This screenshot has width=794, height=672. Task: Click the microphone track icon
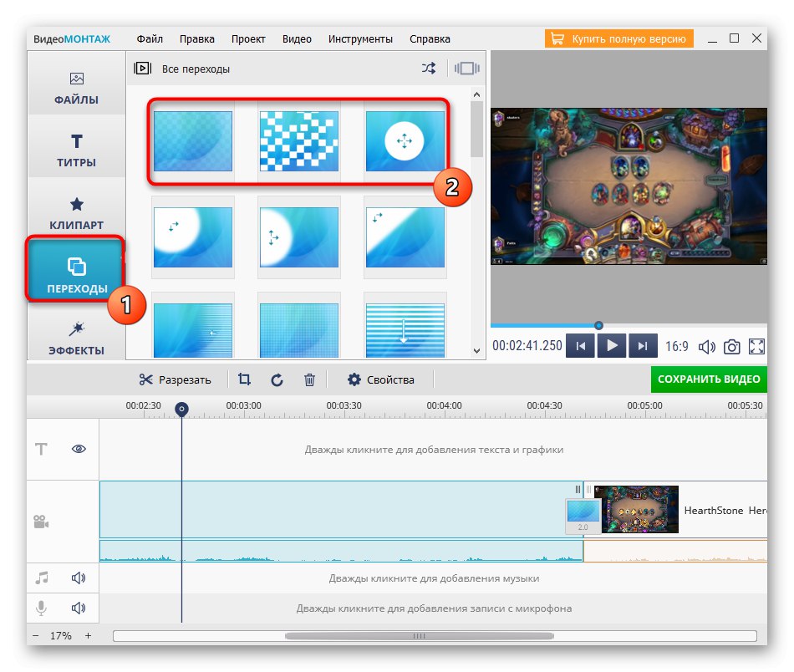[x=42, y=608]
